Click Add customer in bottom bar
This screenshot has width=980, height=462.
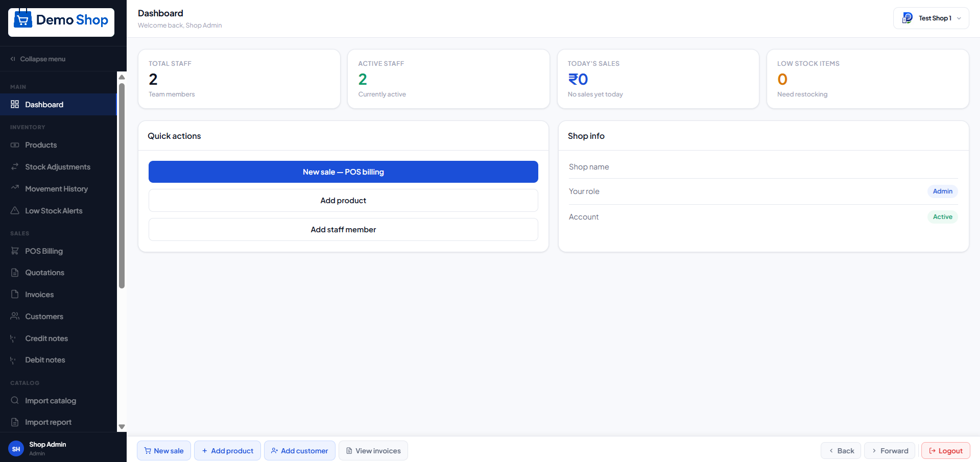pyautogui.click(x=300, y=451)
